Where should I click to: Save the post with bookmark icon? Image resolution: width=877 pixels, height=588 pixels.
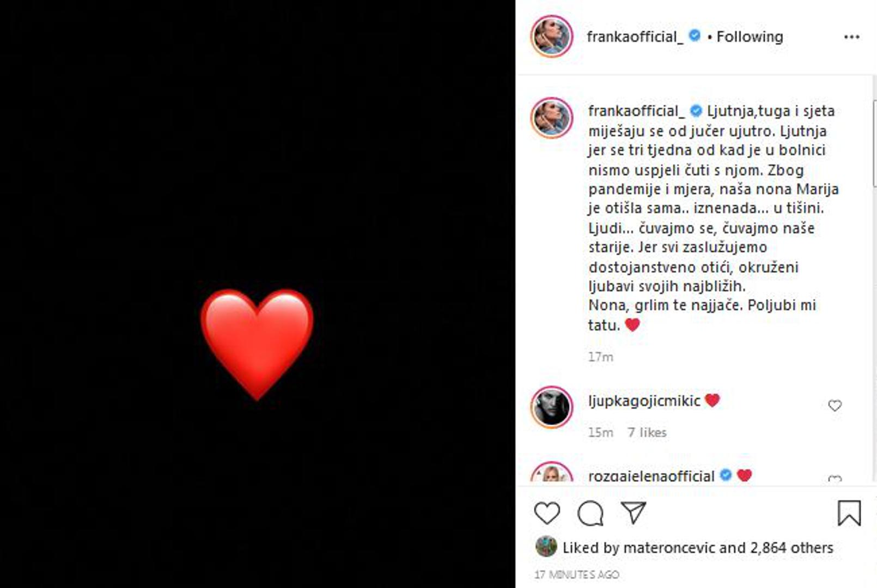click(x=849, y=513)
